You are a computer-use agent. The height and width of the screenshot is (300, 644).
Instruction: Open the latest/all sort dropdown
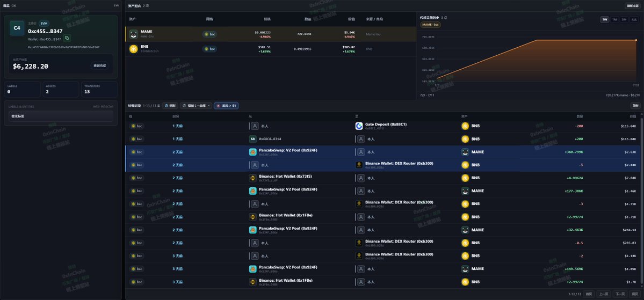coord(196,106)
